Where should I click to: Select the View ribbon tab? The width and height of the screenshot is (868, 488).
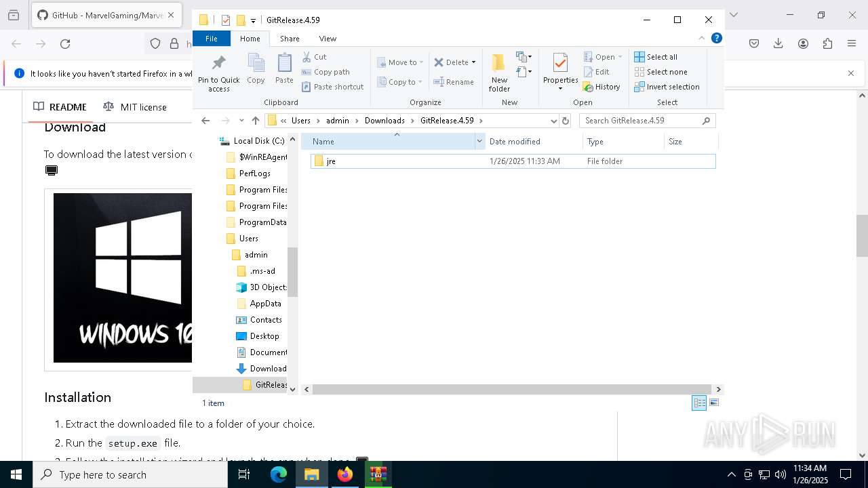[328, 39]
